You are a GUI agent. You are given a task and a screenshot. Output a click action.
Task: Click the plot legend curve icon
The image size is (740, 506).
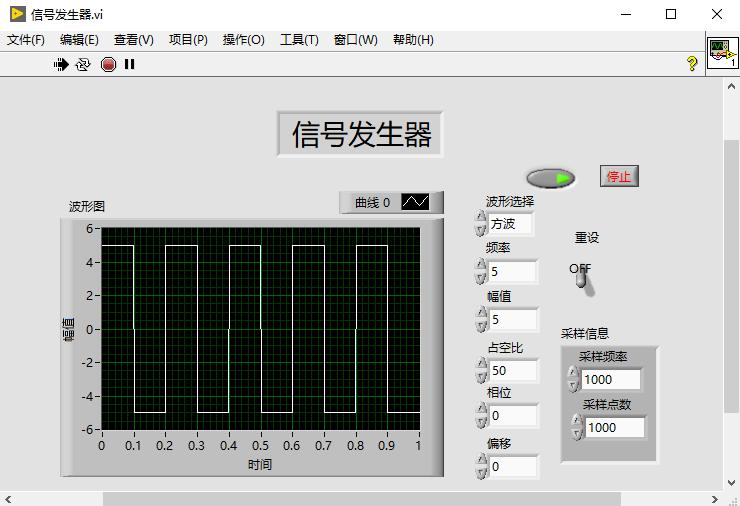tap(415, 202)
